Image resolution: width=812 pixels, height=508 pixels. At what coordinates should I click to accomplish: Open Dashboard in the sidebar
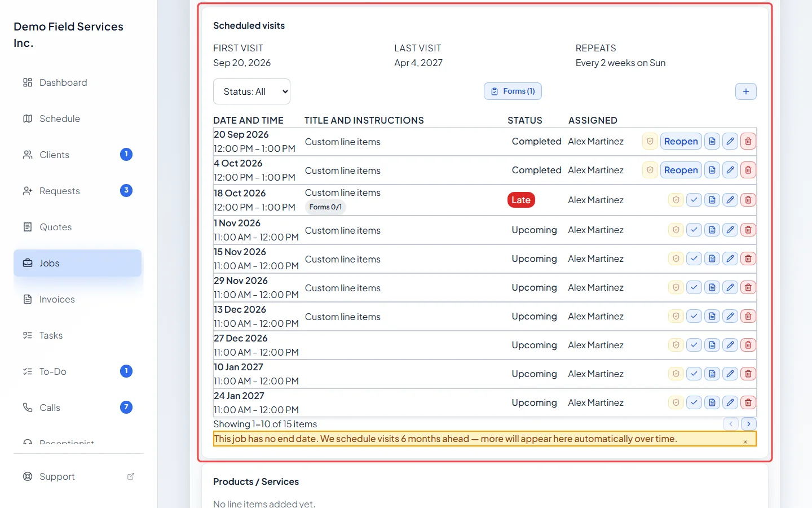[78, 82]
